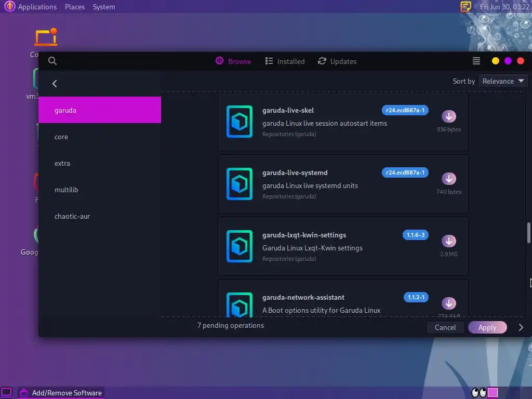Open the computer desktop icon
Image resolution: width=532 pixels, height=399 pixels.
click(46, 37)
